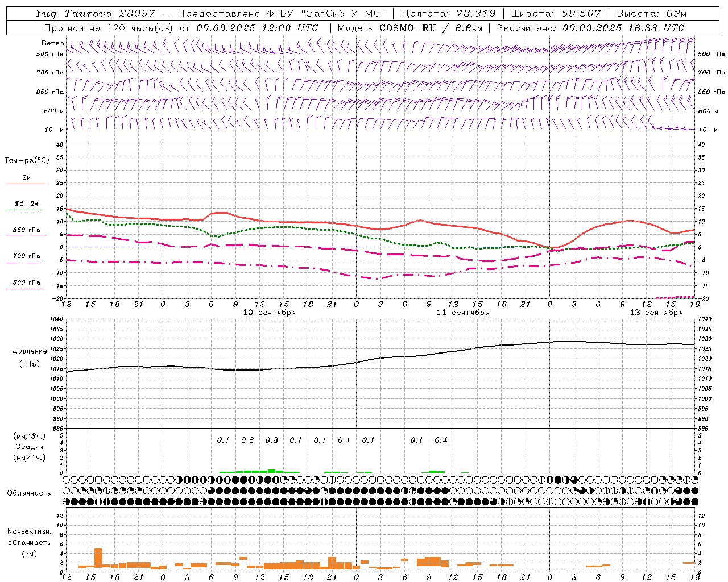Select the latitude value Широта: 59.507
Viewport: 728px width, 582px height.
(556, 14)
